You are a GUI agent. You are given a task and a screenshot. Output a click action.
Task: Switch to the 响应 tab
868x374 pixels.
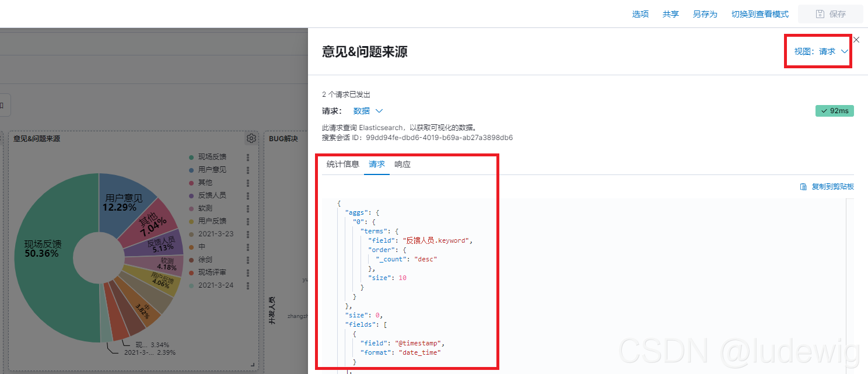[402, 164]
